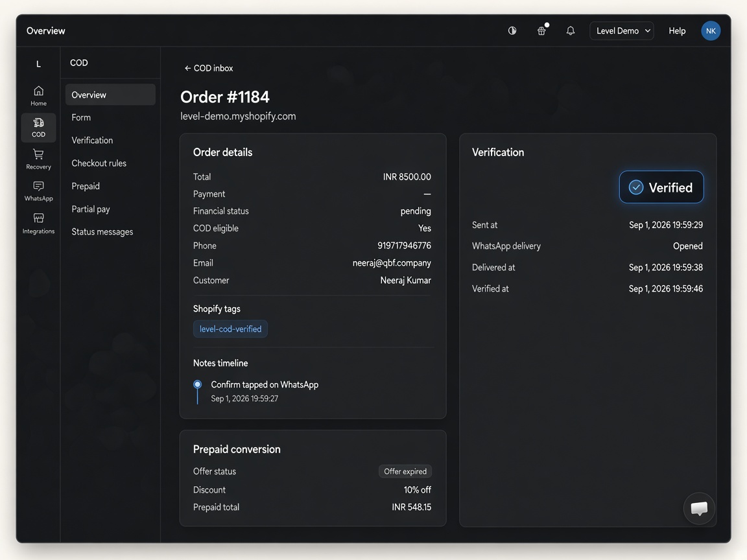Click the Notes timeline heading
Viewport: 747px width, 560px height.
[220, 364]
